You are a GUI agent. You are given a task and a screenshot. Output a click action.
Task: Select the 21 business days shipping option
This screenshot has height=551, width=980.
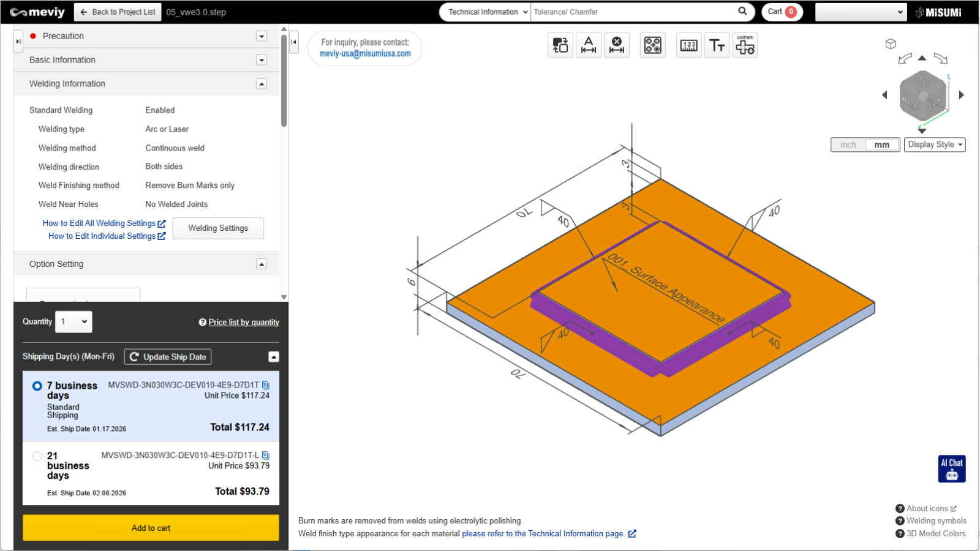[x=37, y=456]
